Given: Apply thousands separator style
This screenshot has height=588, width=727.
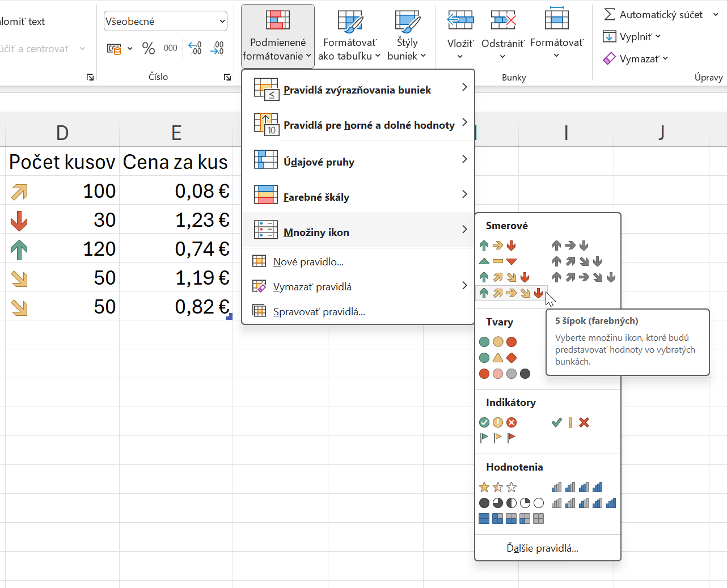Looking at the screenshot, I should tap(170, 48).
